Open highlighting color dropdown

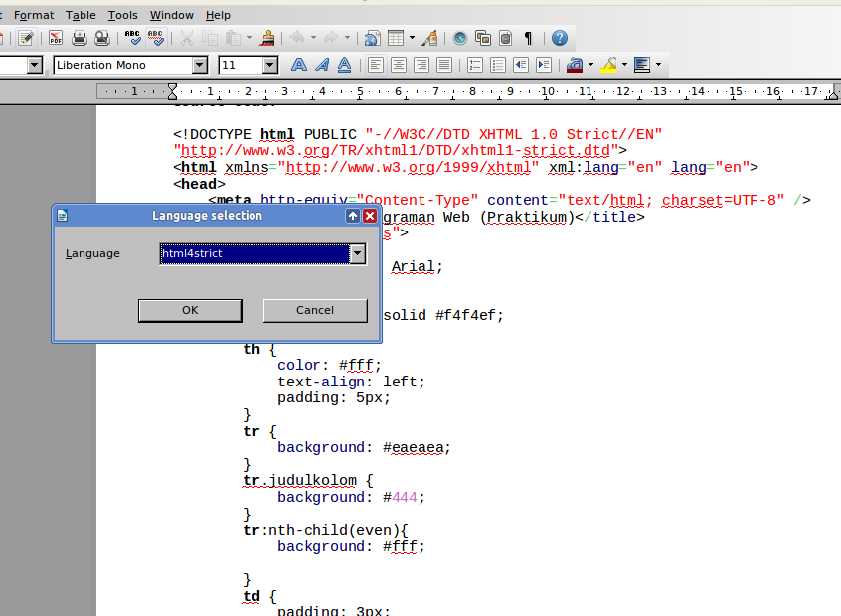[x=625, y=65]
